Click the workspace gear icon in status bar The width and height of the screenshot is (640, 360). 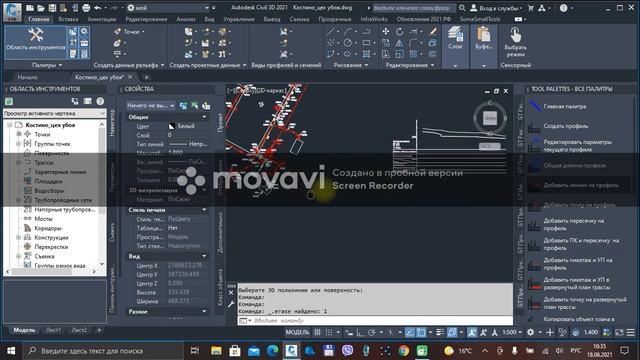pos(530,332)
